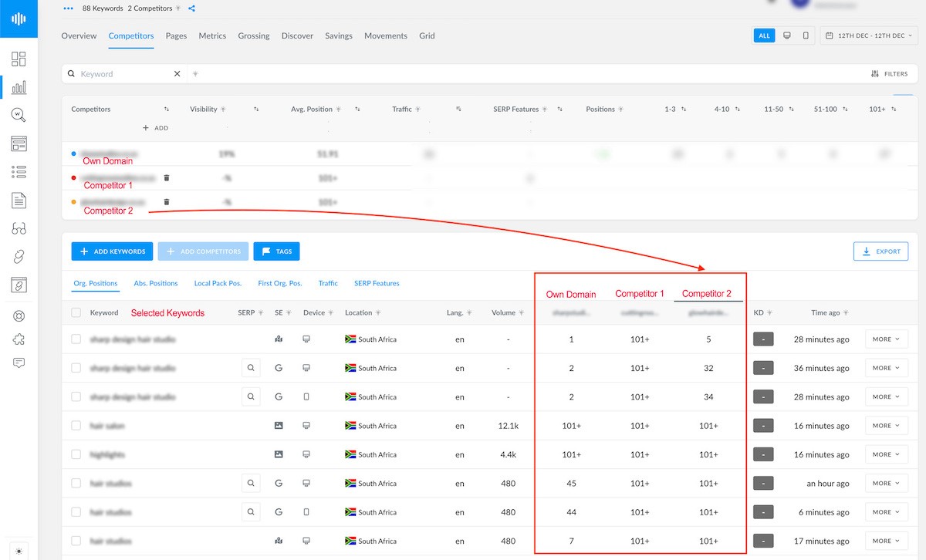
Task: Select the checkbox of the 17 minutes ago row
Action: click(76, 541)
